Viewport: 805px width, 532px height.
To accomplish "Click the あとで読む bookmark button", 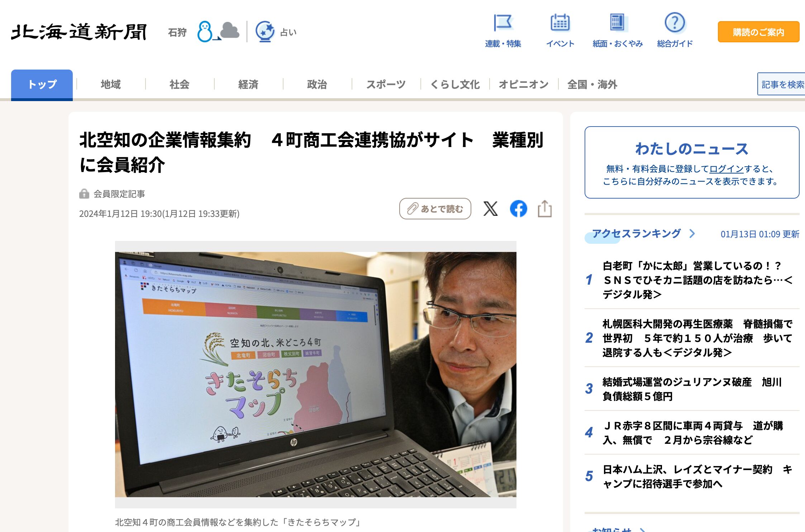I will (x=435, y=209).
